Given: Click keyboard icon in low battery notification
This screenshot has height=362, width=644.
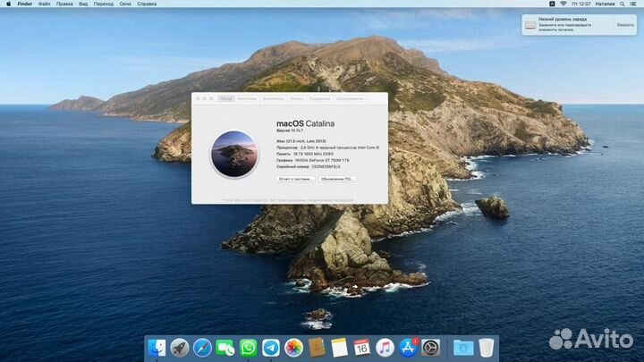Looking at the screenshot, I should [530, 25].
